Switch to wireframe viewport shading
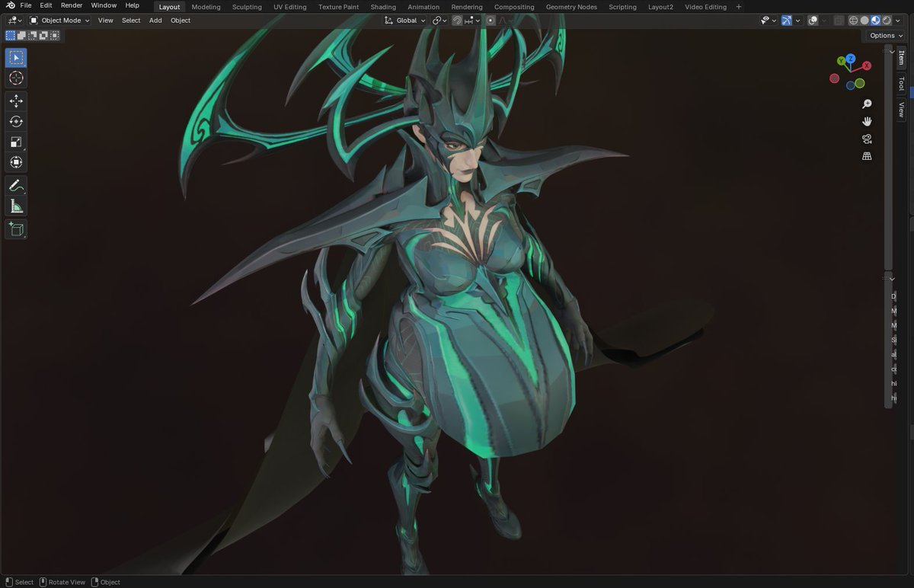 coord(853,21)
